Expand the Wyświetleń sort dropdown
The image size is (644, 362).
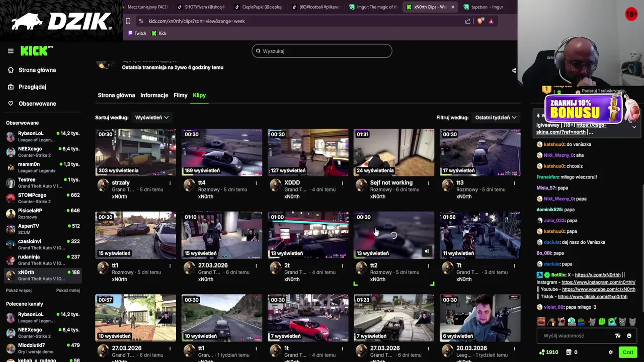click(x=151, y=118)
